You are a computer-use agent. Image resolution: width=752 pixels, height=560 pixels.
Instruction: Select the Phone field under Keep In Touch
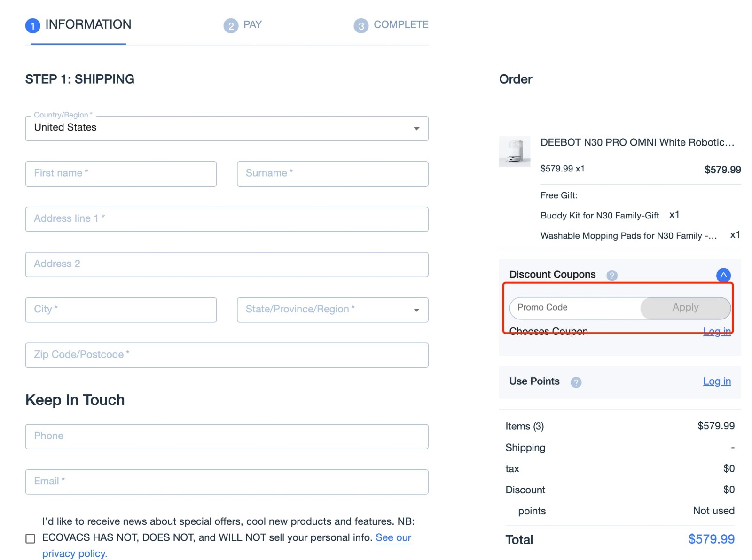tap(227, 436)
